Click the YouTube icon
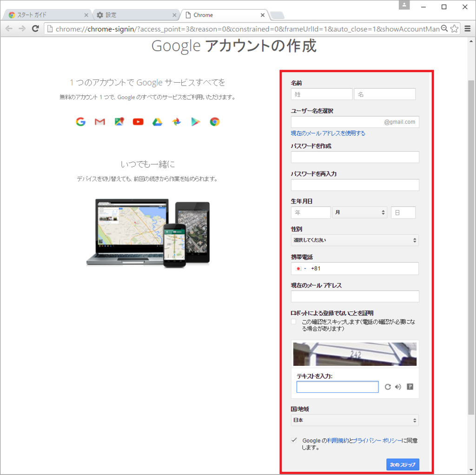 coord(138,122)
